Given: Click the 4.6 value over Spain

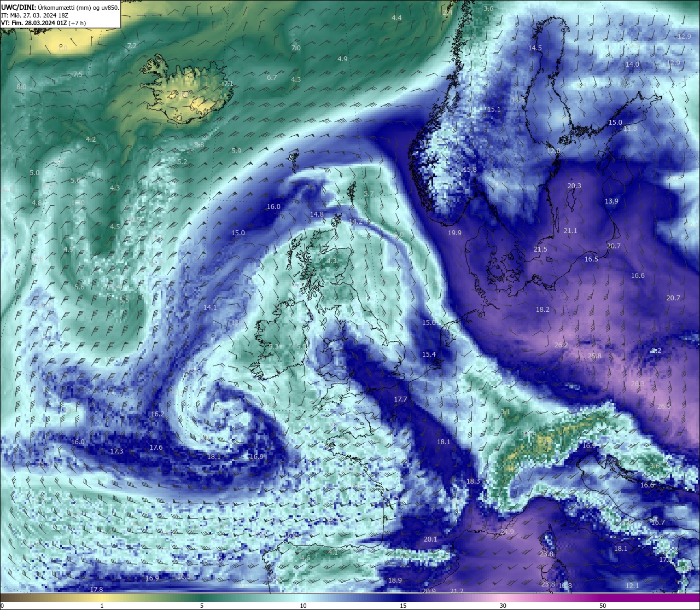Looking at the screenshot, I should [x=305, y=558].
